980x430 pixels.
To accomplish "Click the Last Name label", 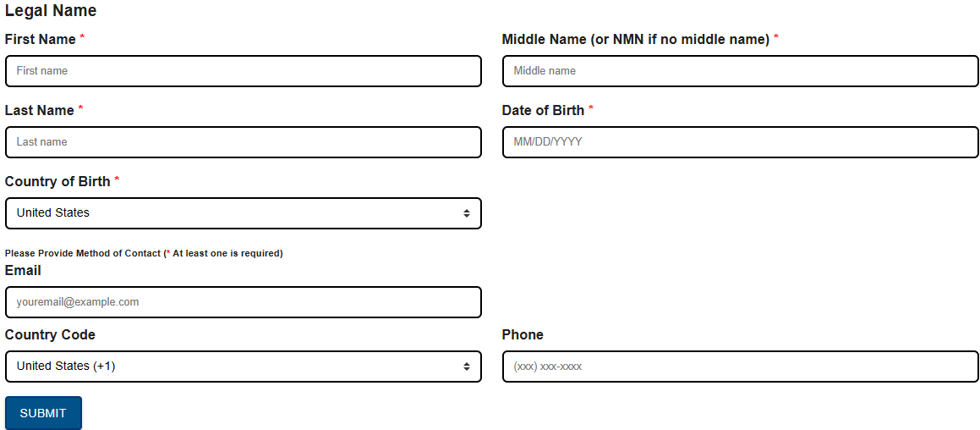I will coord(40,110).
